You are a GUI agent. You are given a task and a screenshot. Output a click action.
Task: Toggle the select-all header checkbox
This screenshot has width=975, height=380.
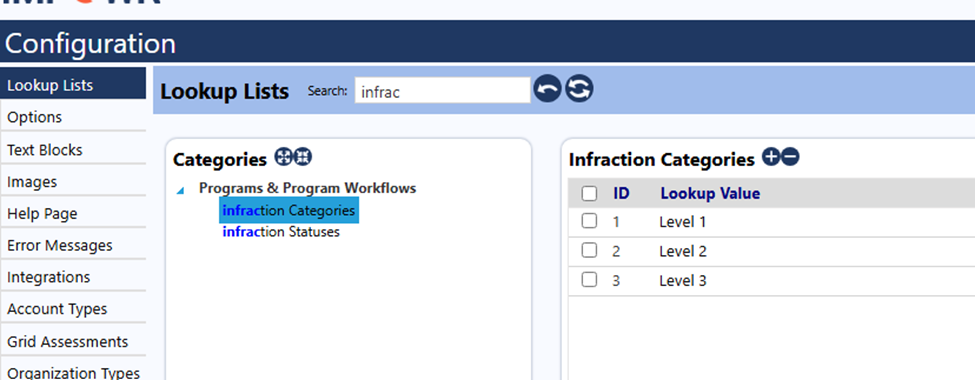[x=589, y=193]
